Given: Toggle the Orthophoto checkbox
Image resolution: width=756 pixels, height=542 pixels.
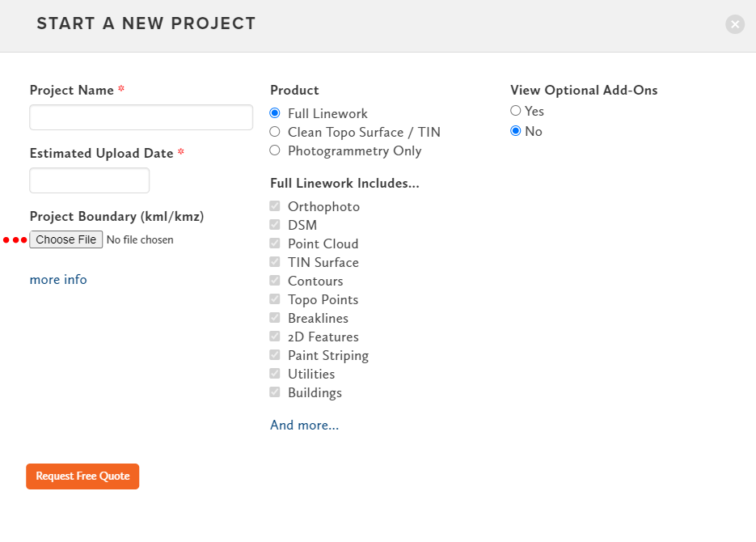Looking at the screenshot, I should 275,206.
